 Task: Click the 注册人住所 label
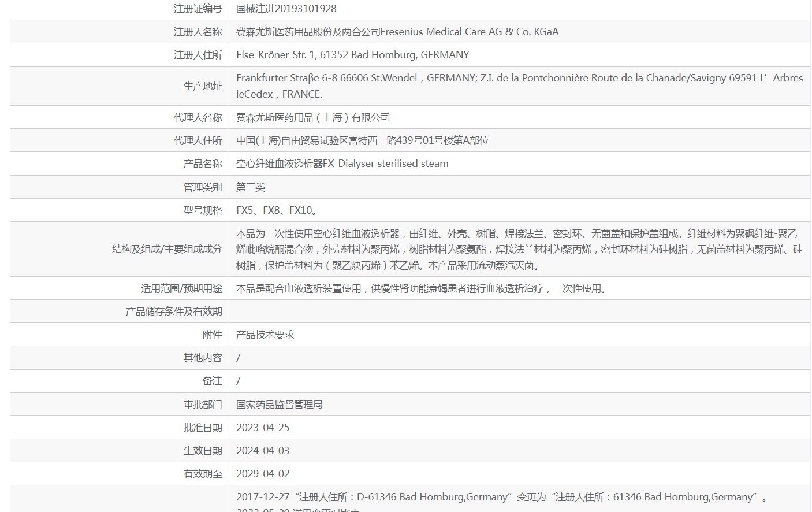point(198,55)
